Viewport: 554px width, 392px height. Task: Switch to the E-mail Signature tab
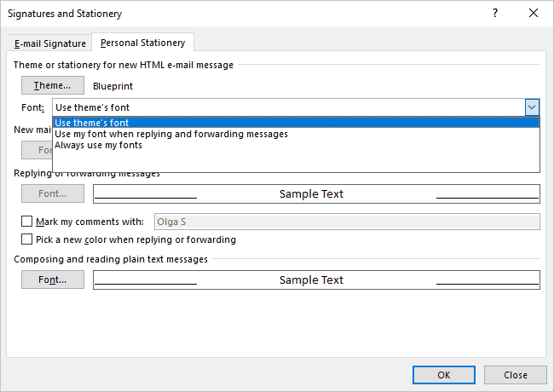[49, 43]
